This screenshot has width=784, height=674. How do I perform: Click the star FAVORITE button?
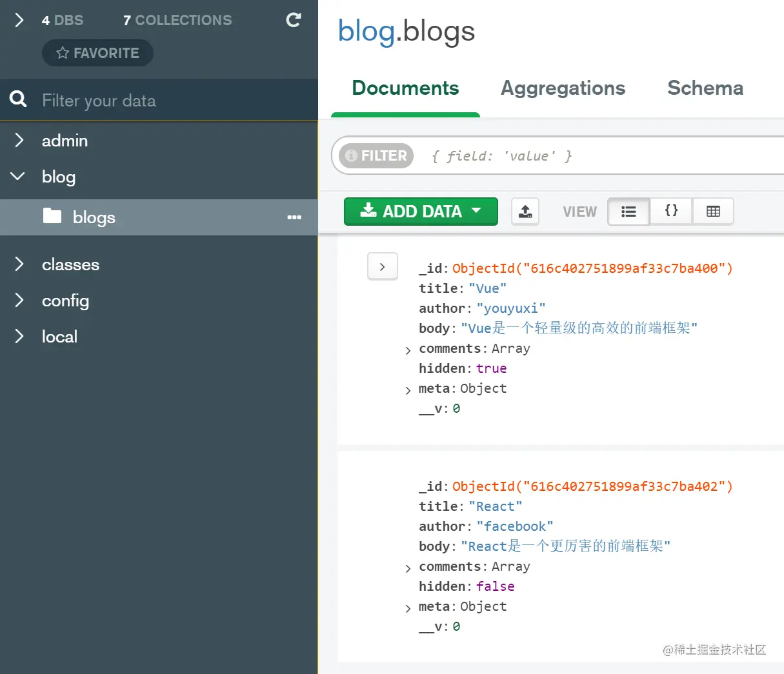pyautogui.click(x=97, y=53)
